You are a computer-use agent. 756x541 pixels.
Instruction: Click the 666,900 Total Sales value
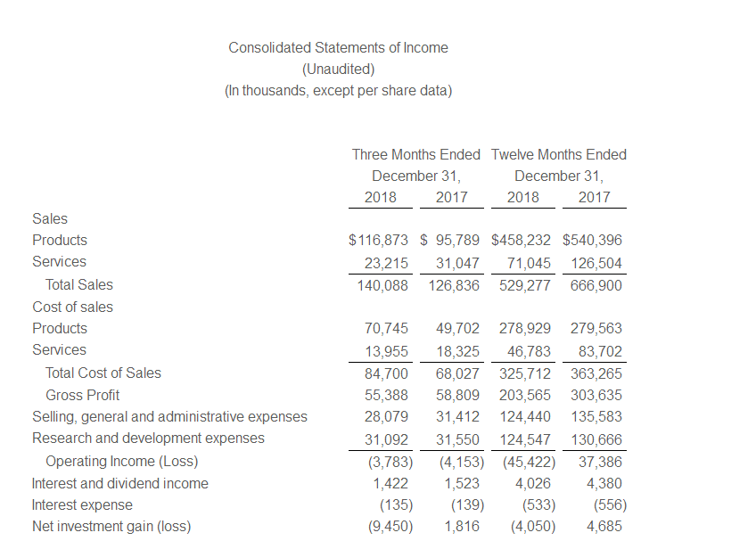click(x=595, y=285)
